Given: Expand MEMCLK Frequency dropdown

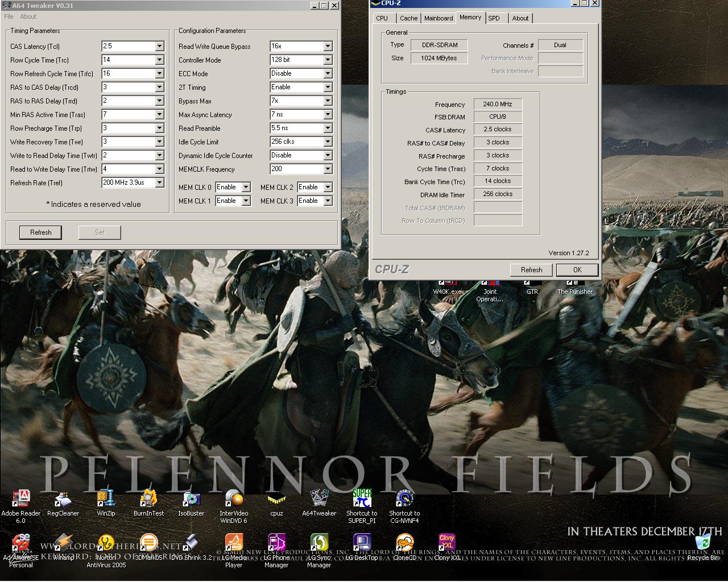Looking at the screenshot, I should coord(328,169).
